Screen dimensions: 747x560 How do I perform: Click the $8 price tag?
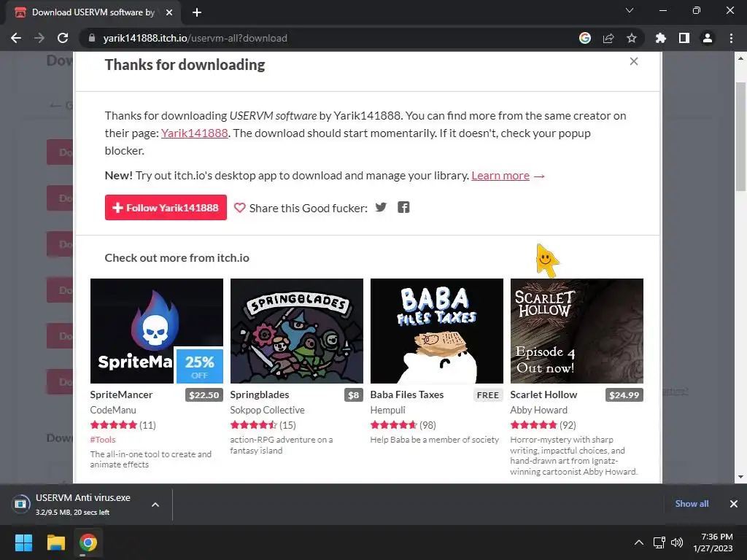point(354,395)
